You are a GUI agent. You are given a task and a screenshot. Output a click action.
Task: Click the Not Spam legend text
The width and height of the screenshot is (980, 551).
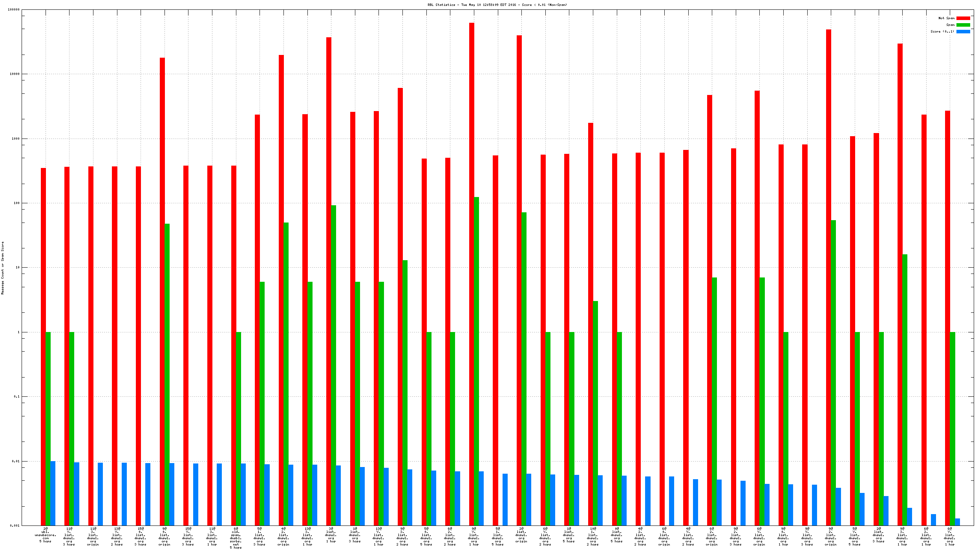point(946,18)
